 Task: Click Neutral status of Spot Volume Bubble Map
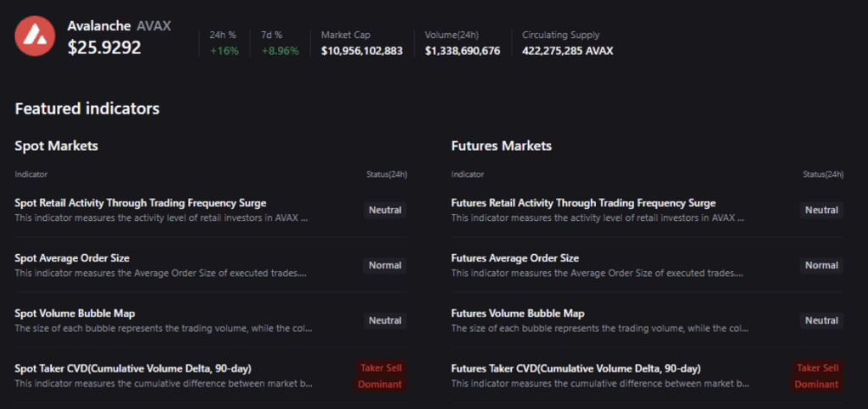click(x=386, y=321)
